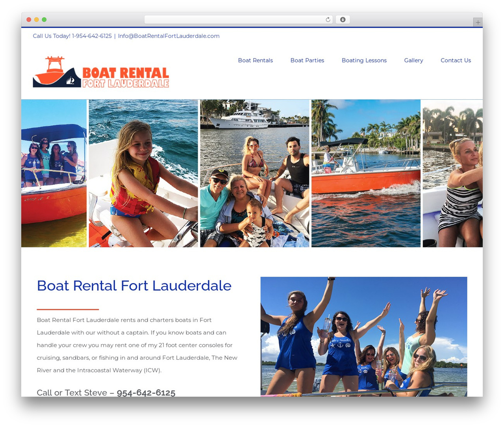This screenshot has height=427, width=504.
Task: Click the bold phone number 954-642-6125
Action: [x=146, y=393]
